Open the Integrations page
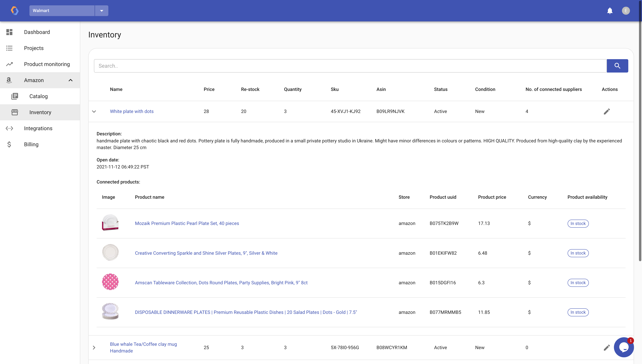Image resolution: width=642 pixels, height=364 pixels. (38, 128)
